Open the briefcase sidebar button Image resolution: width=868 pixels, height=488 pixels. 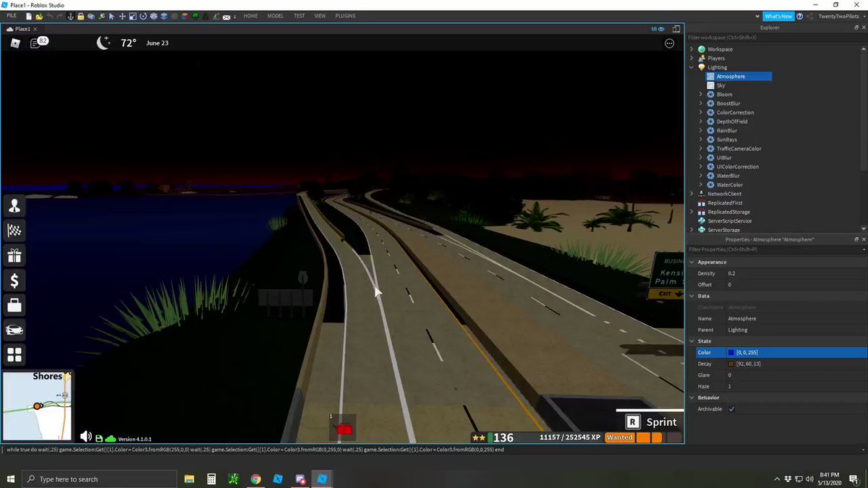[14, 305]
